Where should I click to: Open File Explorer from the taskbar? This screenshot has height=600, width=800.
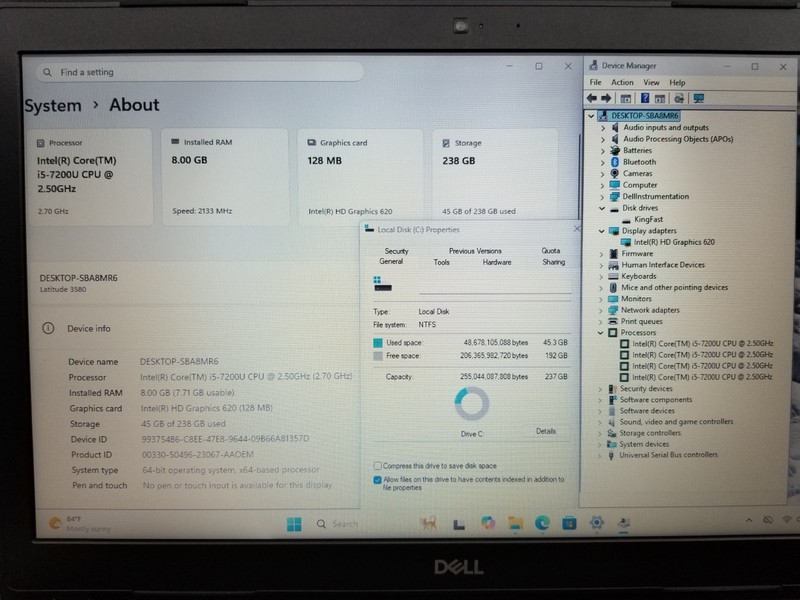(515, 523)
